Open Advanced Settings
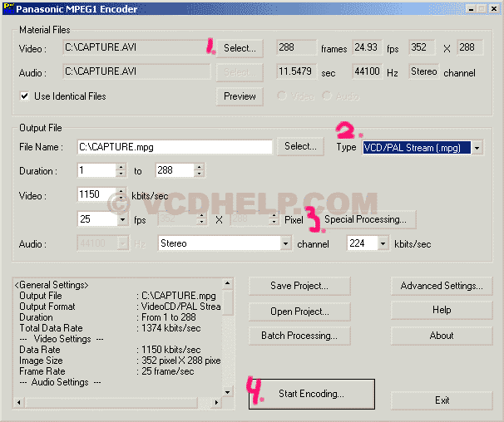 coord(442,286)
